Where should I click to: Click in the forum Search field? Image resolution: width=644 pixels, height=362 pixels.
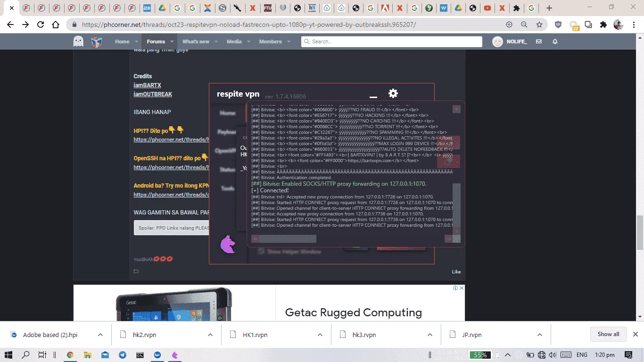pyautogui.click(x=392, y=41)
